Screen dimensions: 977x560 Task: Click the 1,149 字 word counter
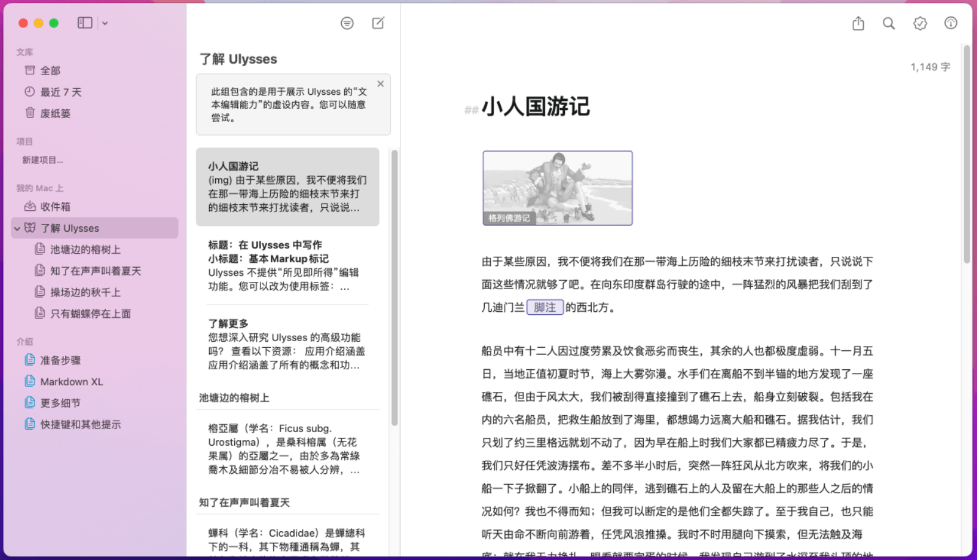coord(930,67)
